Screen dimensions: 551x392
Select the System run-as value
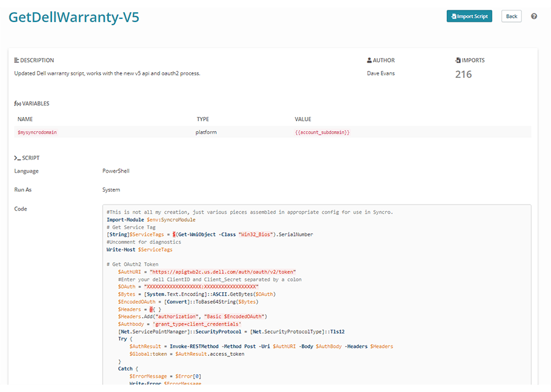(111, 189)
